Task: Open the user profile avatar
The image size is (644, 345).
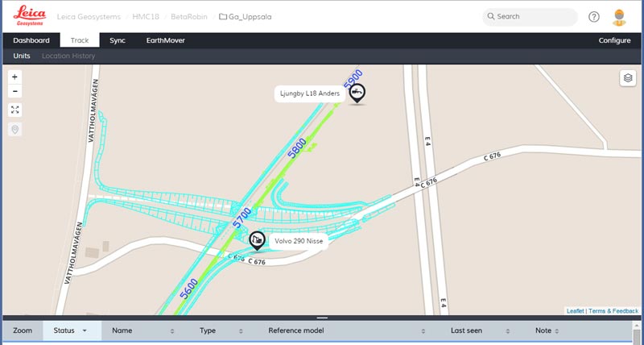Action: click(x=619, y=17)
